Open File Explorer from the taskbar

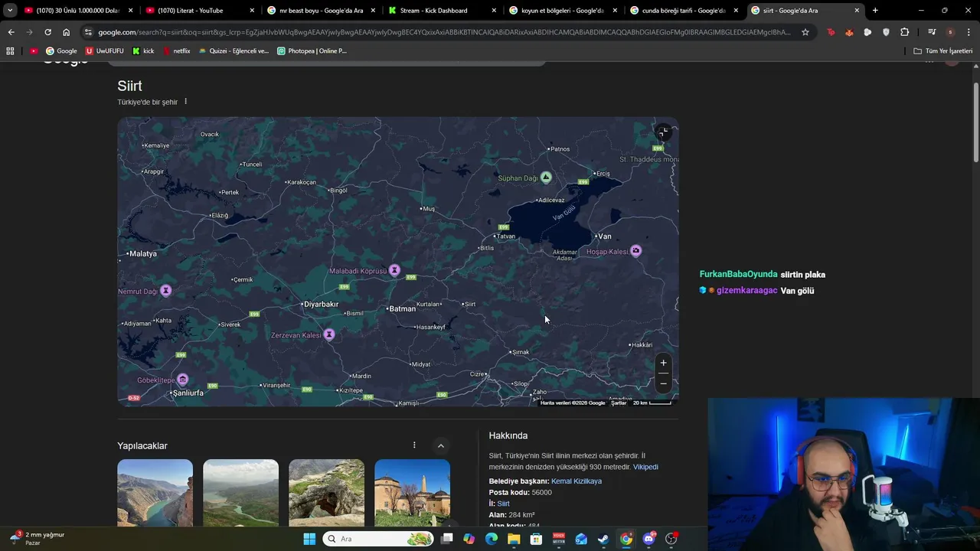tap(514, 539)
